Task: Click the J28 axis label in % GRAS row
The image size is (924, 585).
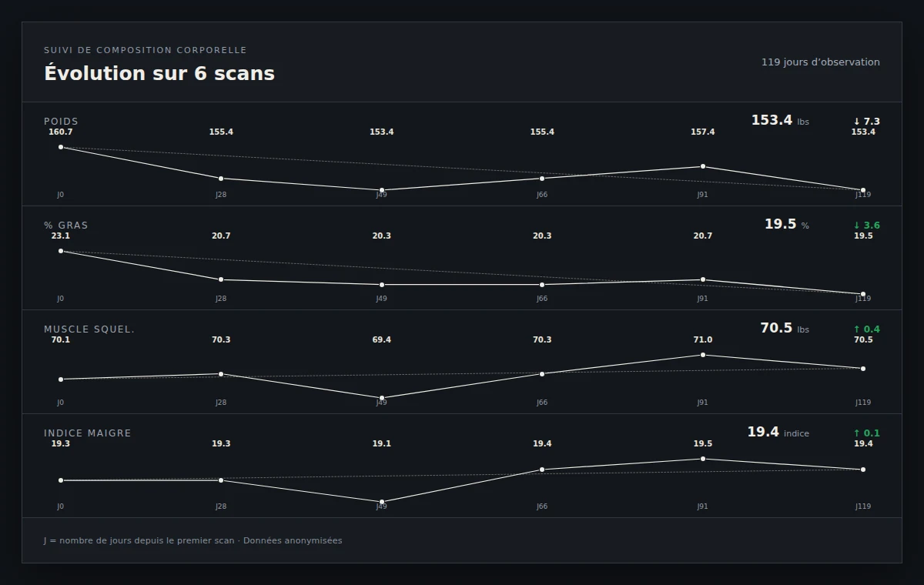Action: 221,299
